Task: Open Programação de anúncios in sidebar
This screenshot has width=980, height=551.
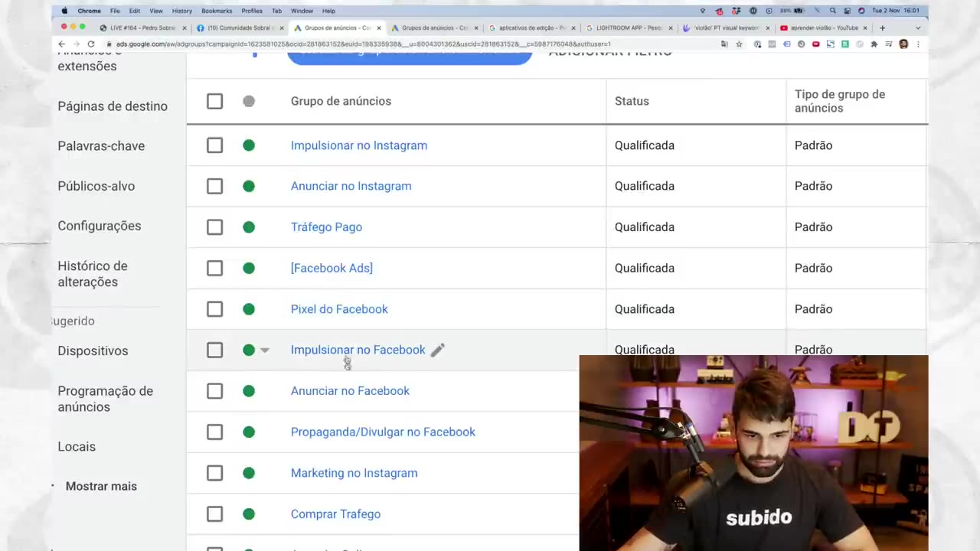Action: tap(106, 399)
